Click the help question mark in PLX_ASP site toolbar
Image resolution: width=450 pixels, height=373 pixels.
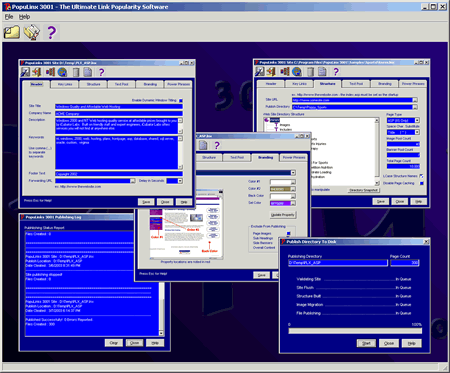pyautogui.click(x=101, y=72)
